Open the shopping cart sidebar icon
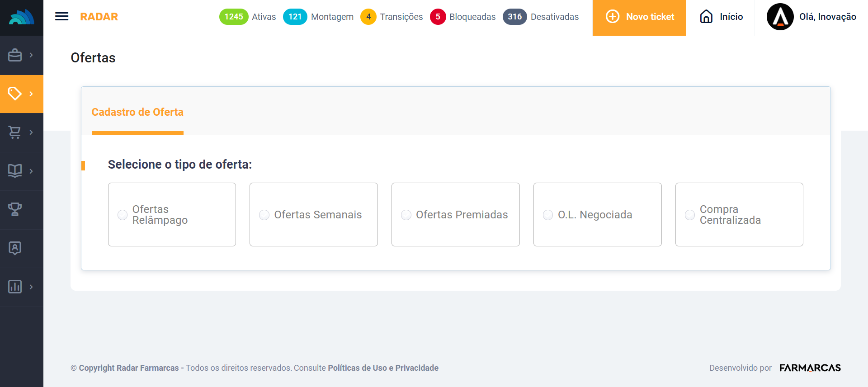 [15, 132]
